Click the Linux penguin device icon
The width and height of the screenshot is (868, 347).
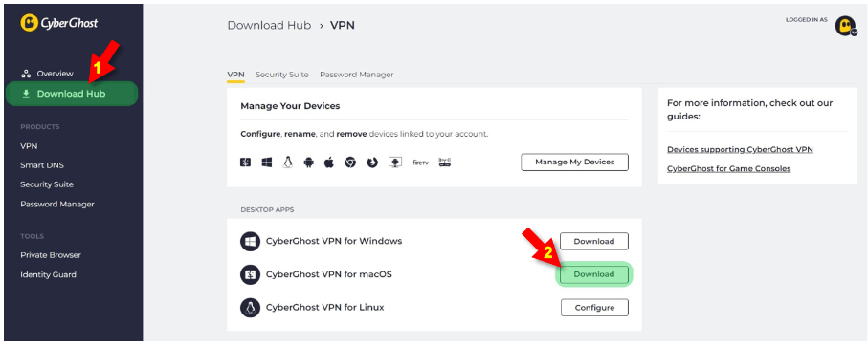tap(287, 163)
